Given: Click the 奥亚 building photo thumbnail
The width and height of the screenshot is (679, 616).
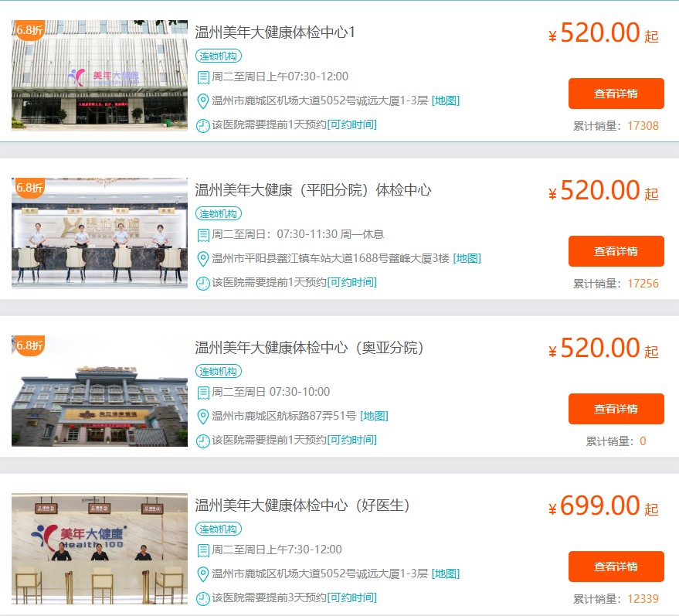Looking at the screenshot, I should (100, 391).
